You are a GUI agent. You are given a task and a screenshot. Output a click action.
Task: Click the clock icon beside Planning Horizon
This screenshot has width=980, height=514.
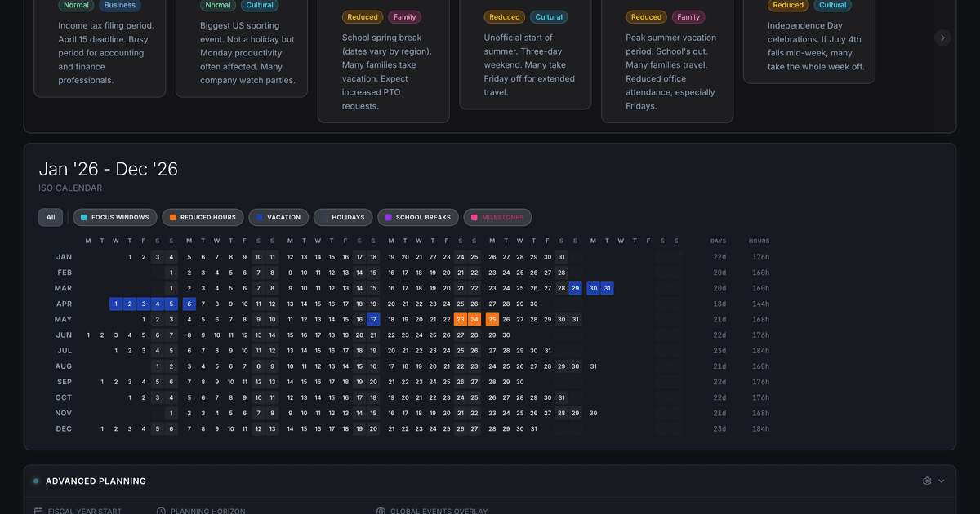(161, 511)
